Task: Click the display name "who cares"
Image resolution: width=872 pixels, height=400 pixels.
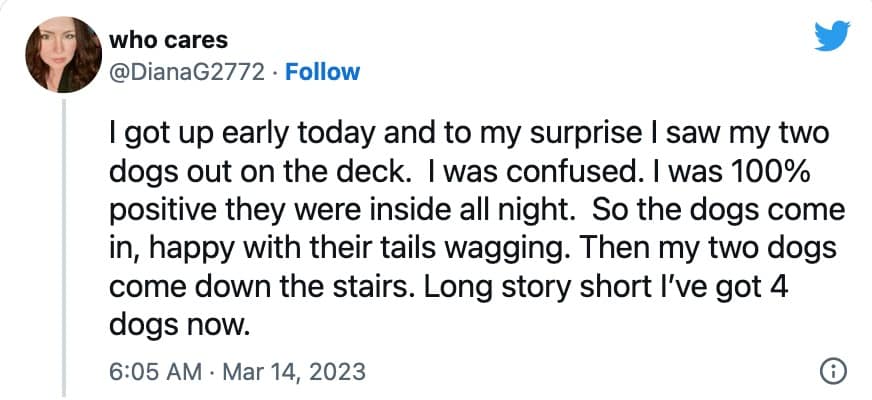Action: tap(167, 40)
